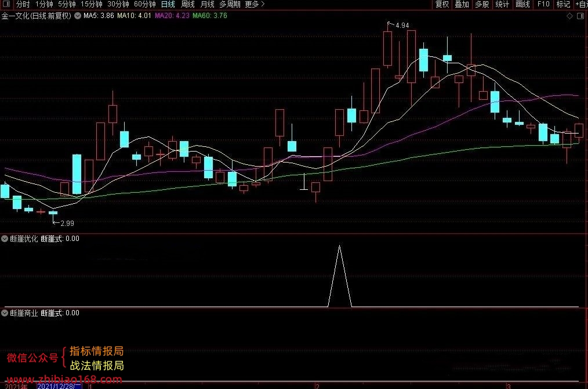588x389 pixels.
Task: Click the month 2 marker on time axis
Action: tap(317, 386)
